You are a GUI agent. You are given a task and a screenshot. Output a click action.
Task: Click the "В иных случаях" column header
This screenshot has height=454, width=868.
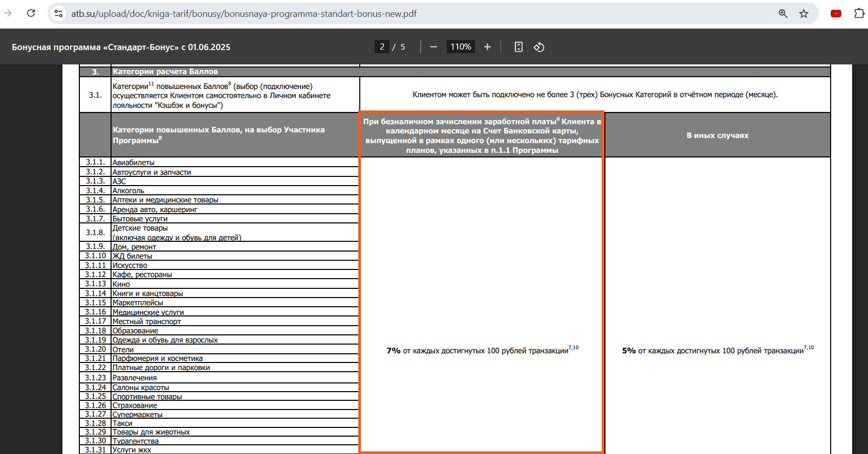(718, 135)
